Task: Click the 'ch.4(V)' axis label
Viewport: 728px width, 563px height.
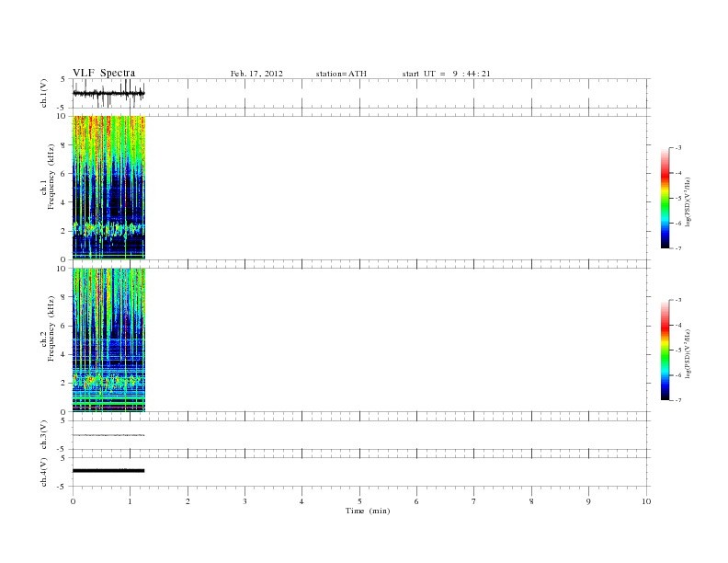Action: (x=44, y=472)
